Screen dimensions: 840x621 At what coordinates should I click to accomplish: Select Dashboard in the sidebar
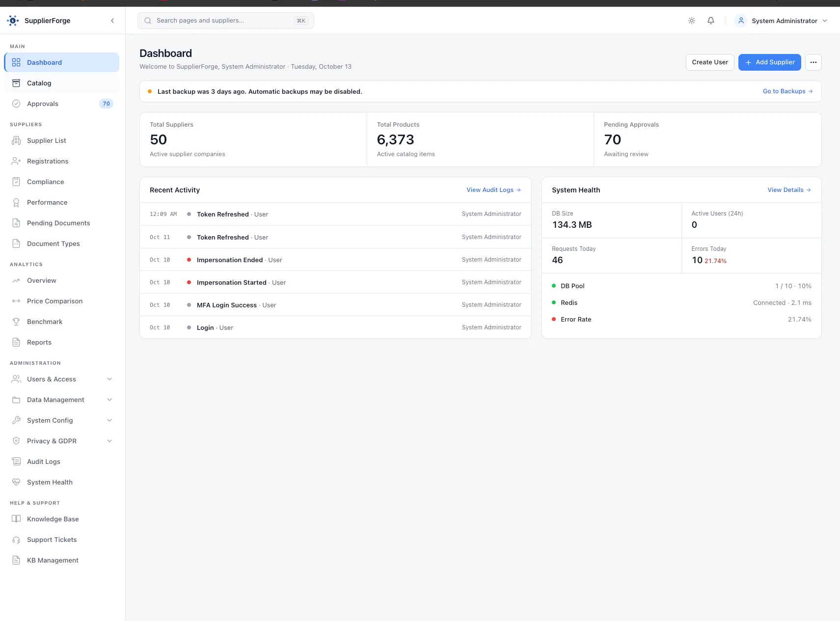[62, 62]
